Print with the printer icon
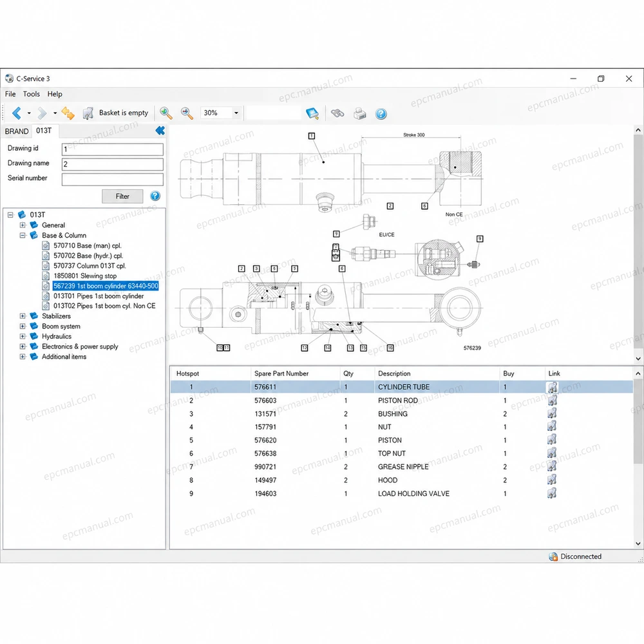This screenshot has height=644, width=644. (x=360, y=113)
